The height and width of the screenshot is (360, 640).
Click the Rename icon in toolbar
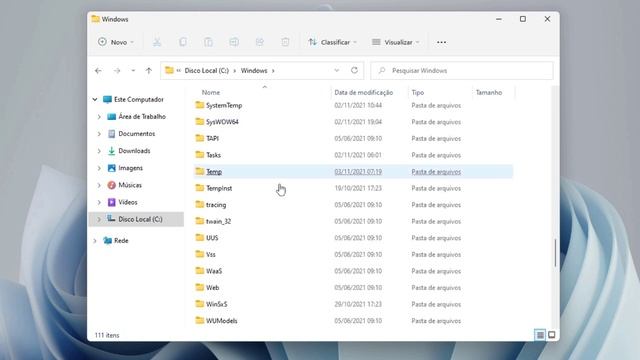[234, 42]
